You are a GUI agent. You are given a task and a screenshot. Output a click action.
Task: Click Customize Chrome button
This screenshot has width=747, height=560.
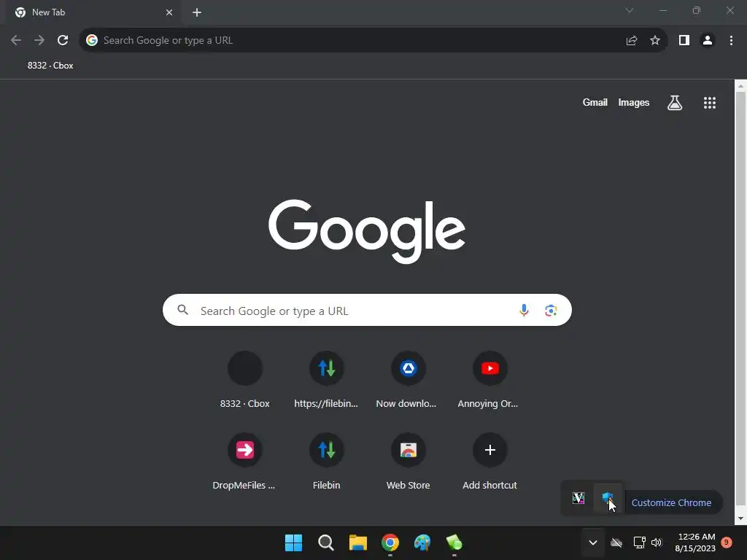(671, 503)
